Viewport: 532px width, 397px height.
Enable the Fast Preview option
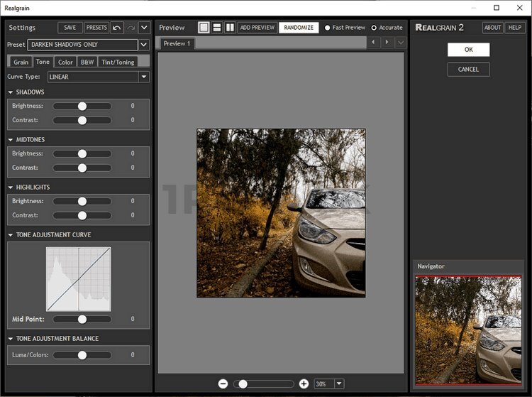(x=328, y=28)
